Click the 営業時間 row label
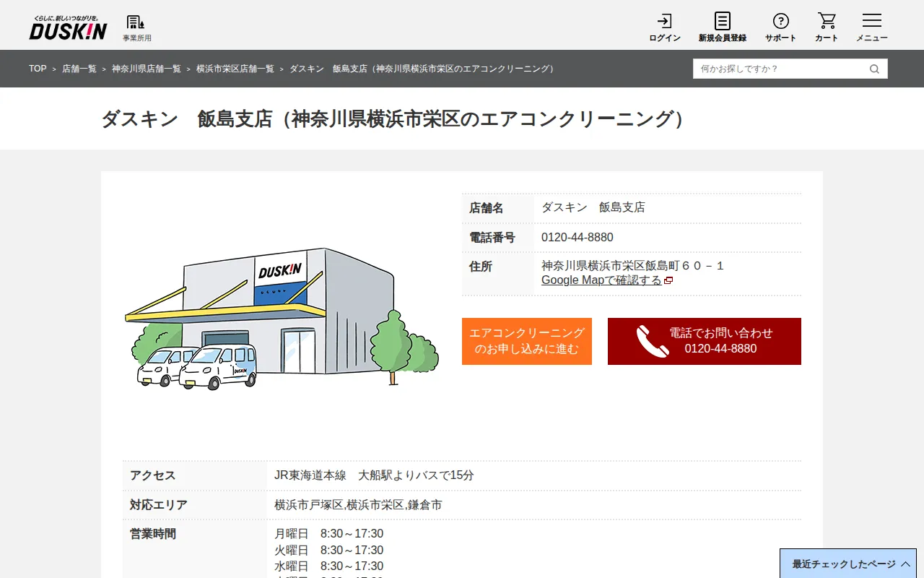 coord(153,534)
